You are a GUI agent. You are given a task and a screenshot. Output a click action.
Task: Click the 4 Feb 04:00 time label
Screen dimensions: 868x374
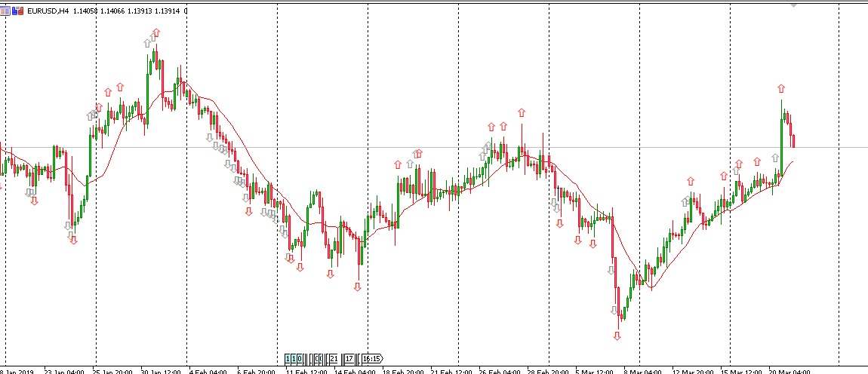(208, 371)
